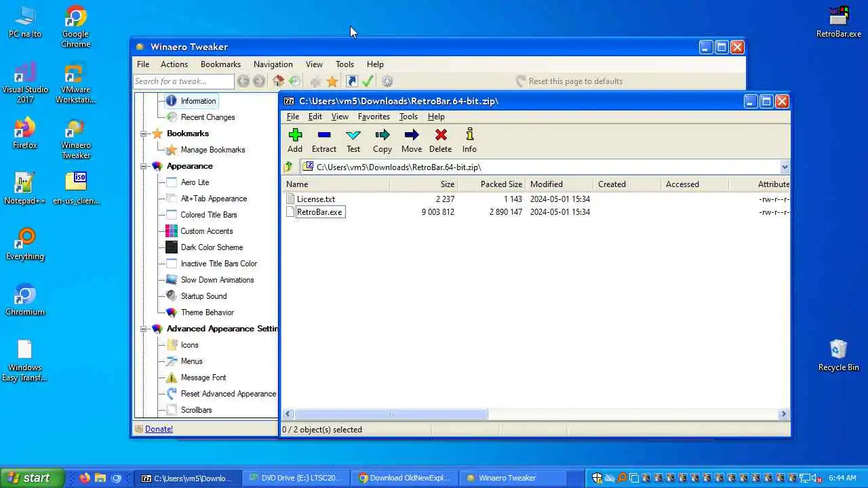Switch to DVD Drive (E:) taskbar button
The height and width of the screenshot is (488, 868).
(x=296, y=478)
